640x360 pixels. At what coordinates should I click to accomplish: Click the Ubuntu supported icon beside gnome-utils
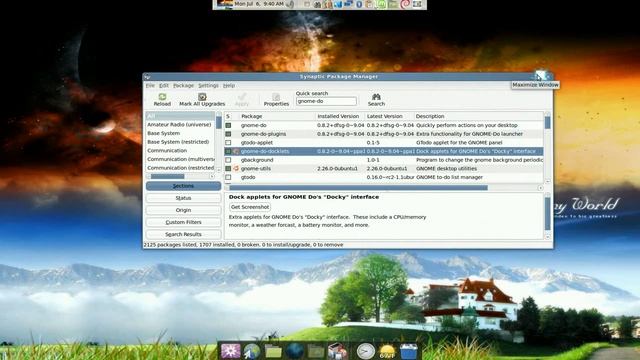[x=236, y=168]
